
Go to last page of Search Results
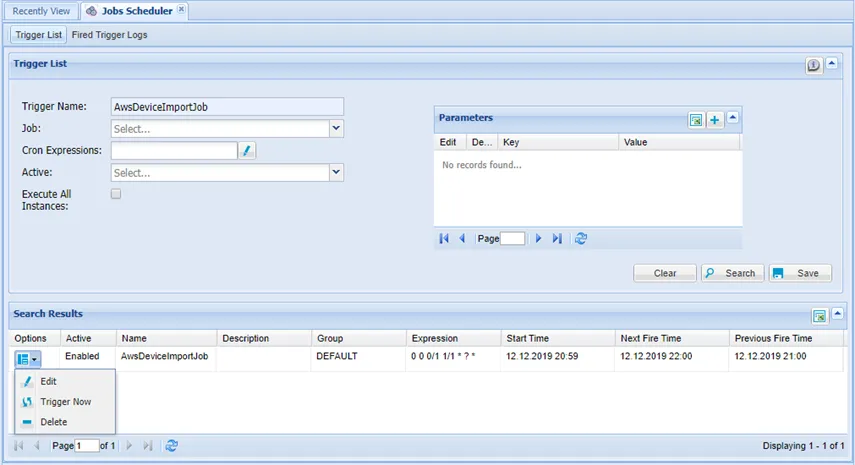coord(148,445)
